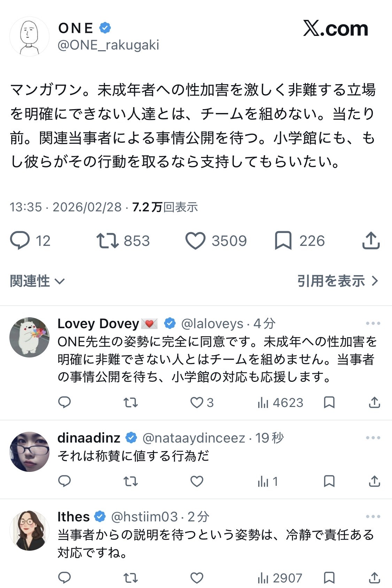Open the @ONE_rakugaki handle link
Image resolution: width=392 pixels, height=588 pixels.
(x=108, y=45)
